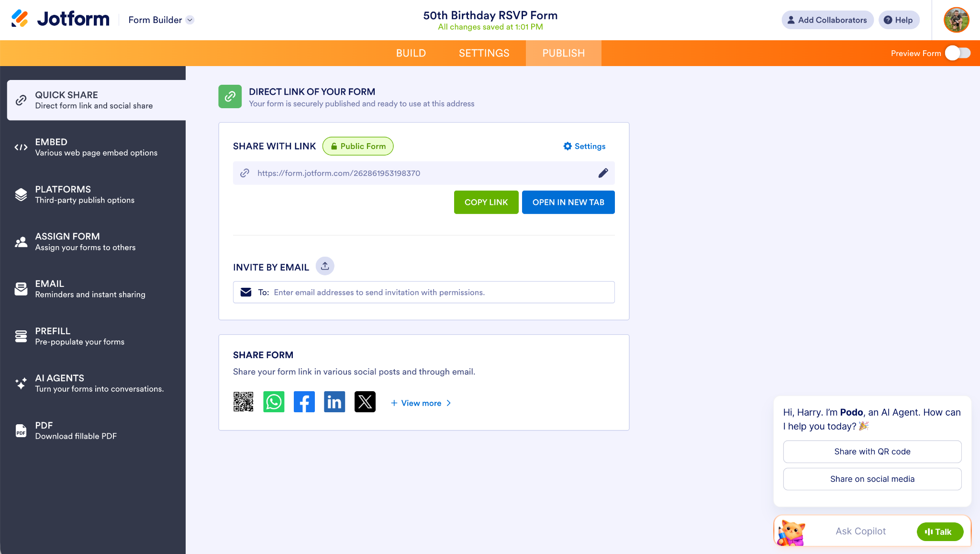Click the Settings gear in Share With Link

584,146
